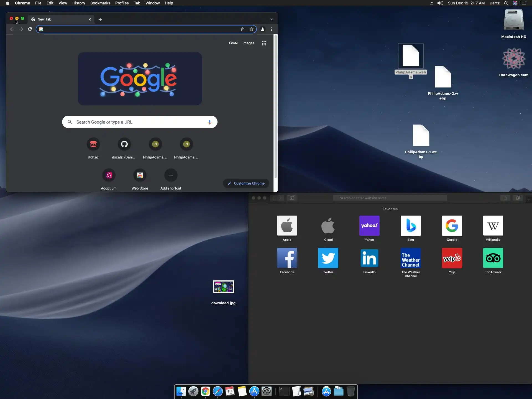Click the Chrome page vertical scrollbar
The width and height of the screenshot is (532, 399).
(x=275, y=107)
